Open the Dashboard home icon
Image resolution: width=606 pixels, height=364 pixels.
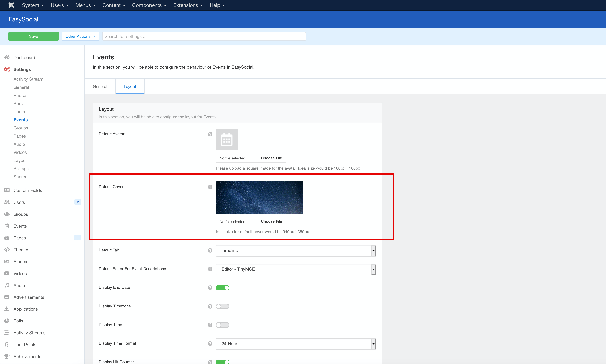pyautogui.click(x=7, y=57)
